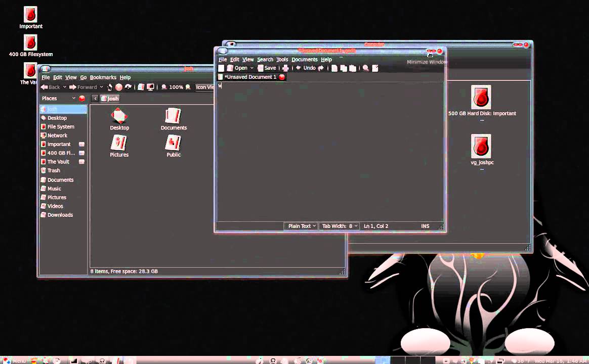Open gedit's Tools menu
This screenshot has height=364, width=589.
click(x=282, y=59)
